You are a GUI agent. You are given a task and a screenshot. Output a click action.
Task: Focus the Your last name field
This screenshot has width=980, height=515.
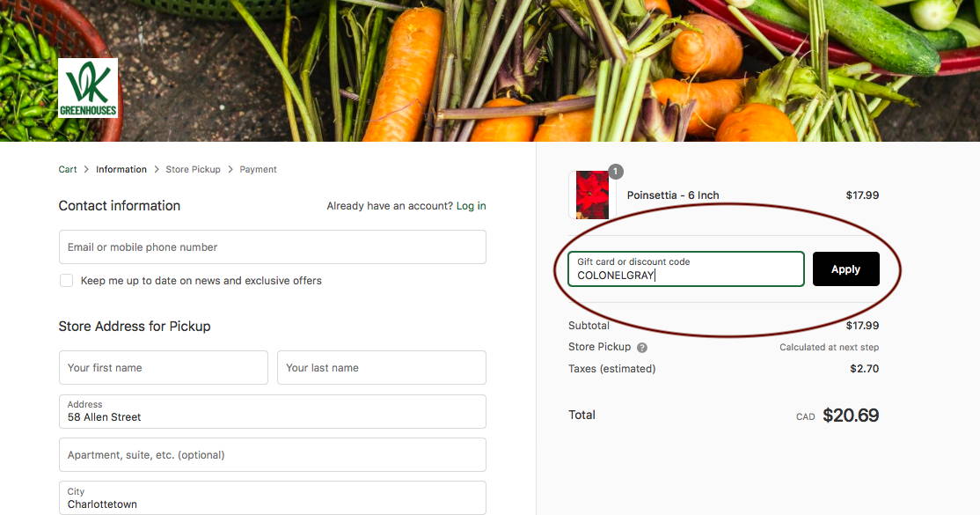click(x=381, y=367)
